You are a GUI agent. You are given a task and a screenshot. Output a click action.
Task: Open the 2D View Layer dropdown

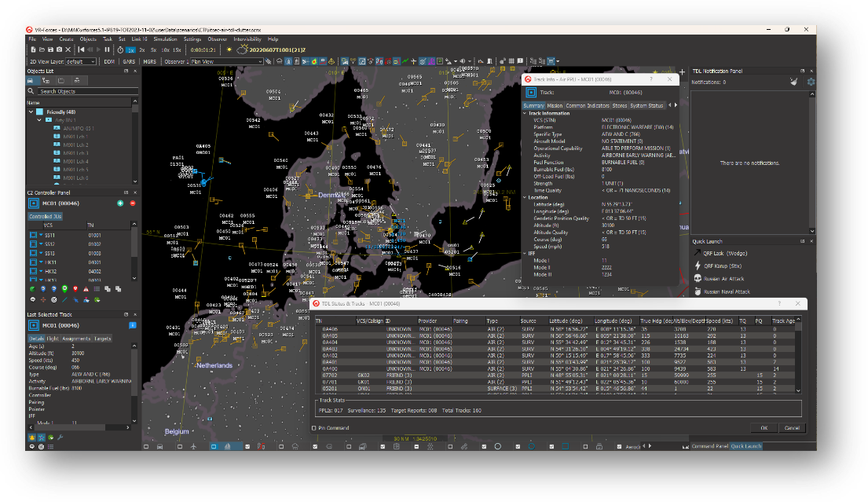pyautogui.click(x=80, y=61)
